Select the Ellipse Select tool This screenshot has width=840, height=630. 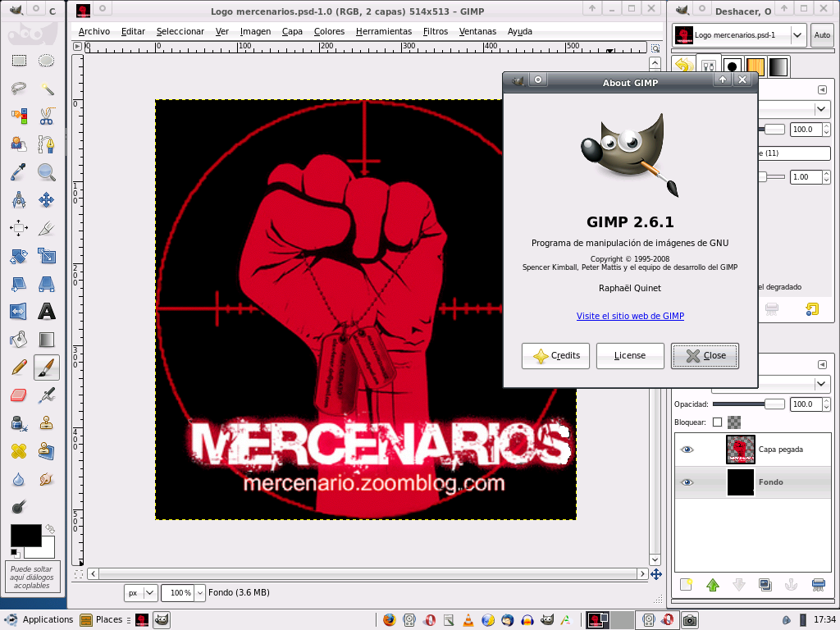[x=47, y=61]
